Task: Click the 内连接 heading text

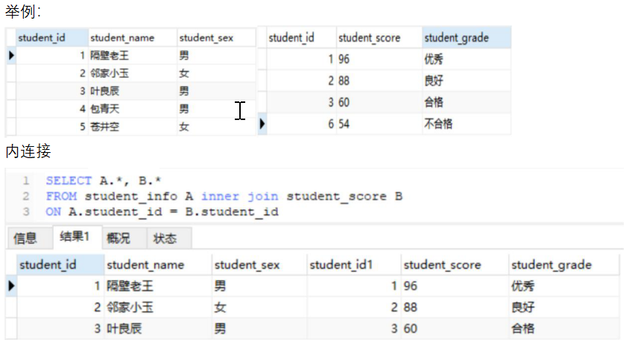Action: 28,151
